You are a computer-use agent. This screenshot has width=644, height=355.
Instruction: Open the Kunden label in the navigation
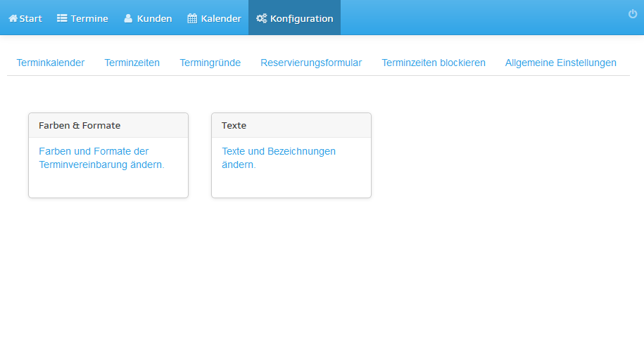(x=154, y=18)
